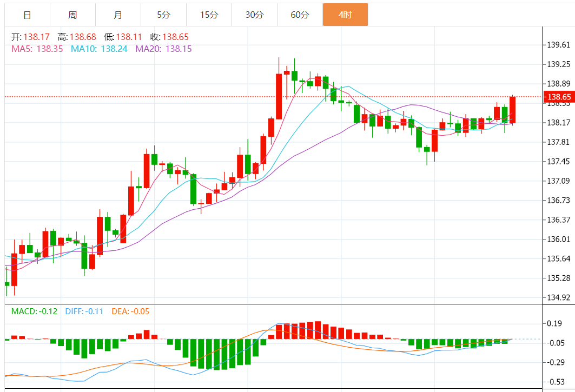
Task: Click the 开: 138.17 open value
Action: 30,37
